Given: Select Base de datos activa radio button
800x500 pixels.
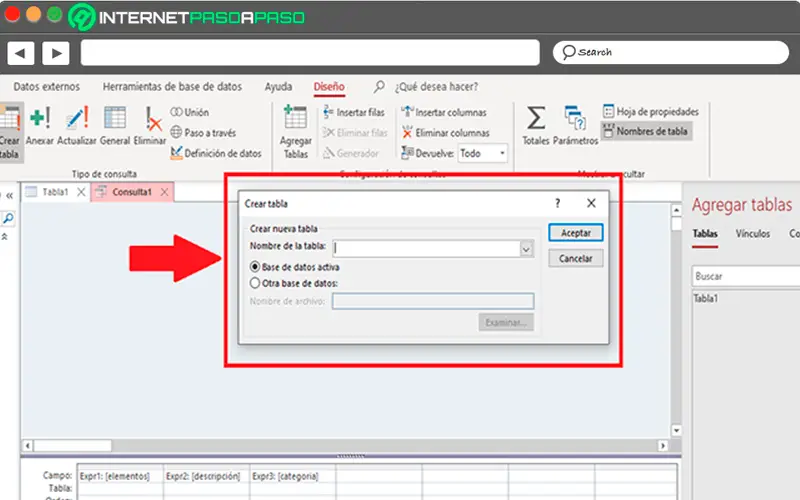Looking at the screenshot, I should pos(255,267).
